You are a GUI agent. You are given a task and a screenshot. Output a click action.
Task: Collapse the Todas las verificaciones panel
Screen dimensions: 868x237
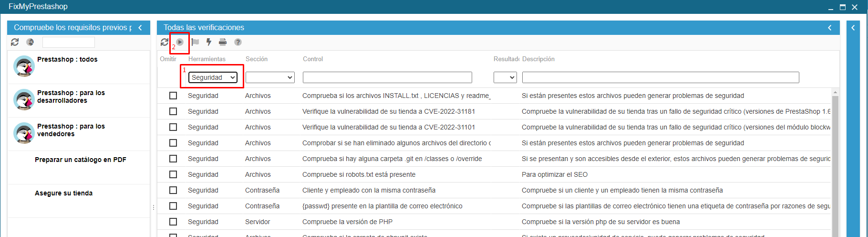pos(830,28)
